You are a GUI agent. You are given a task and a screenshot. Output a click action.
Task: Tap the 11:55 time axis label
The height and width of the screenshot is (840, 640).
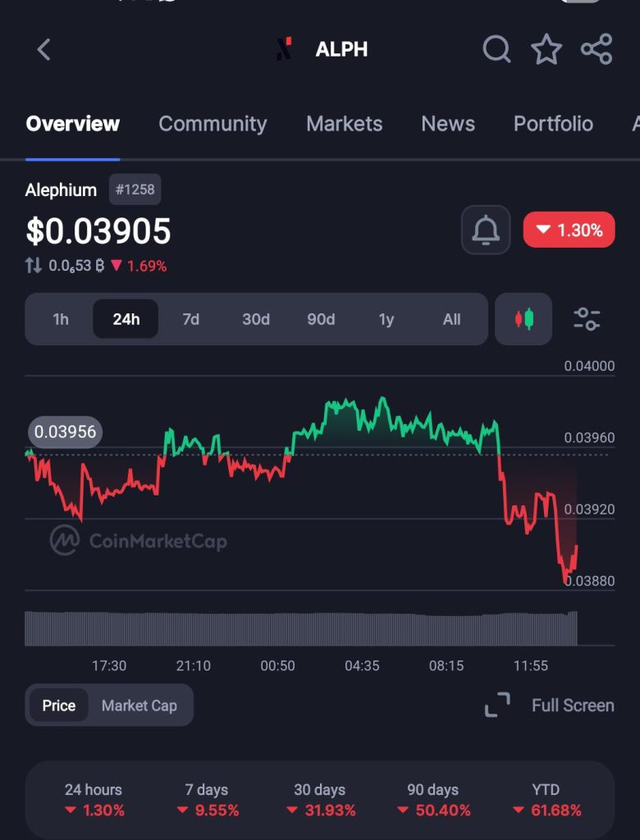[531, 666]
